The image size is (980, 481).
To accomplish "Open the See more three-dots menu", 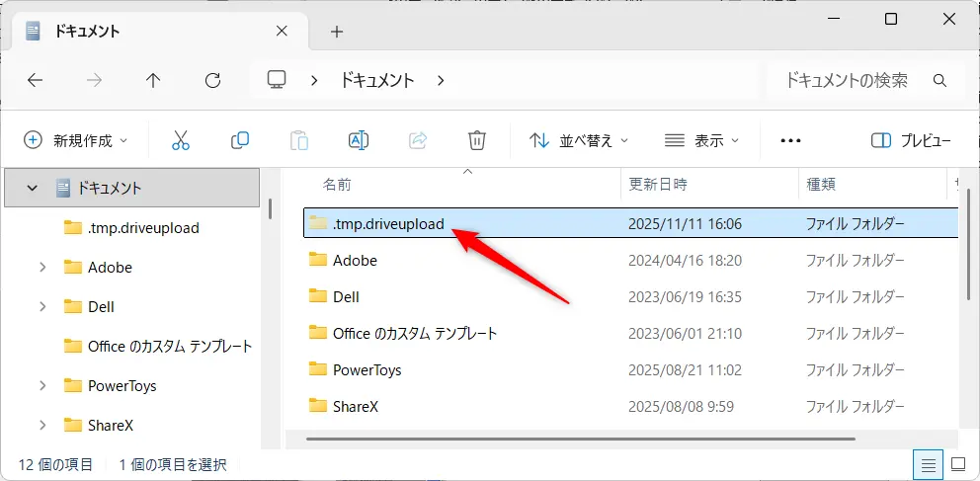I will click(790, 140).
